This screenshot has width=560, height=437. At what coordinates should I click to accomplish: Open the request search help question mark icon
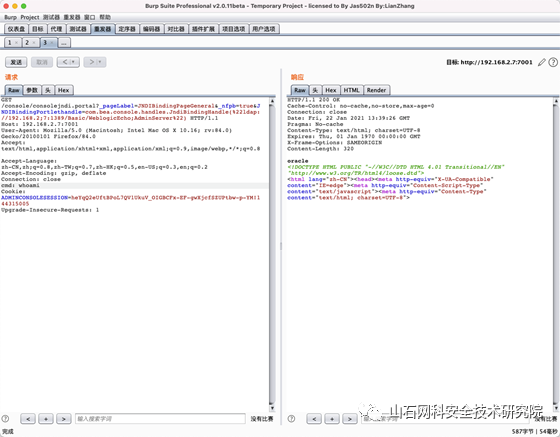(x=5, y=419)
